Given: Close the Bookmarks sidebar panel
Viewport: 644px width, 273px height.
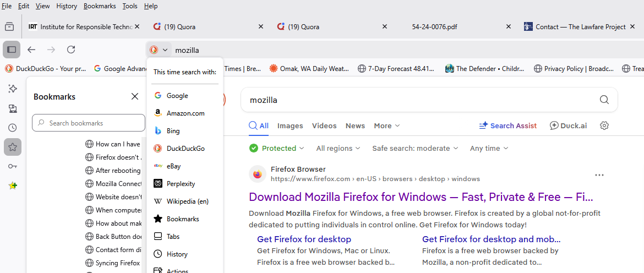Looking at the screenshot, I should click(135, 96).
